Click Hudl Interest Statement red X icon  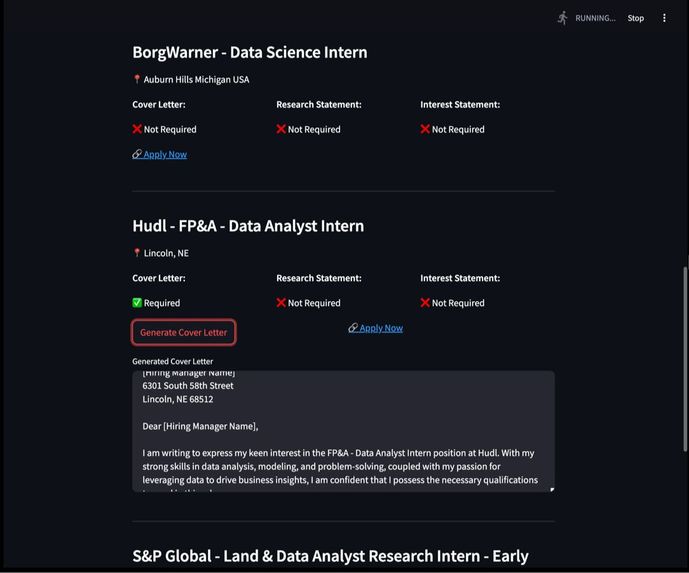(x=425, y=303)
